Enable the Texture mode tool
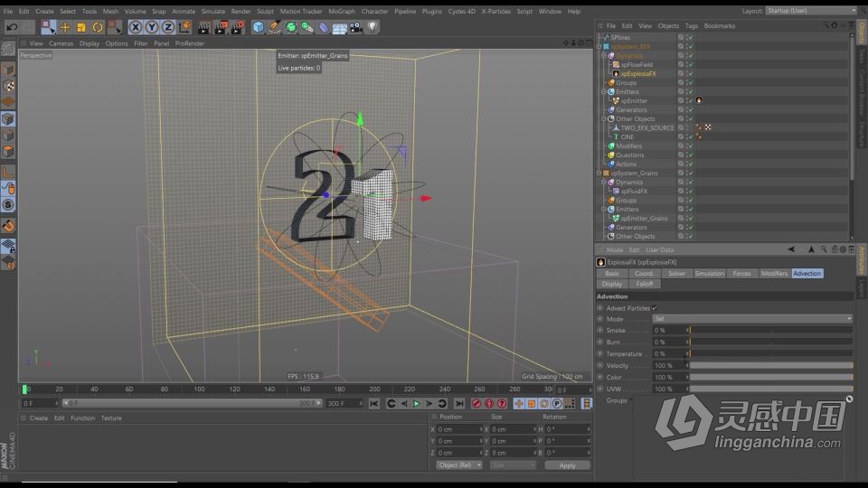This screenshot has height=488, width=868. (8, 87)
